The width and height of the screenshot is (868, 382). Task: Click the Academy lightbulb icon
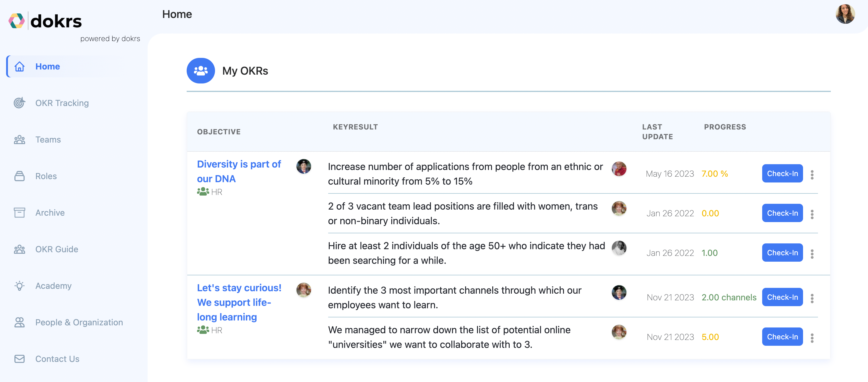click(20, 286)
